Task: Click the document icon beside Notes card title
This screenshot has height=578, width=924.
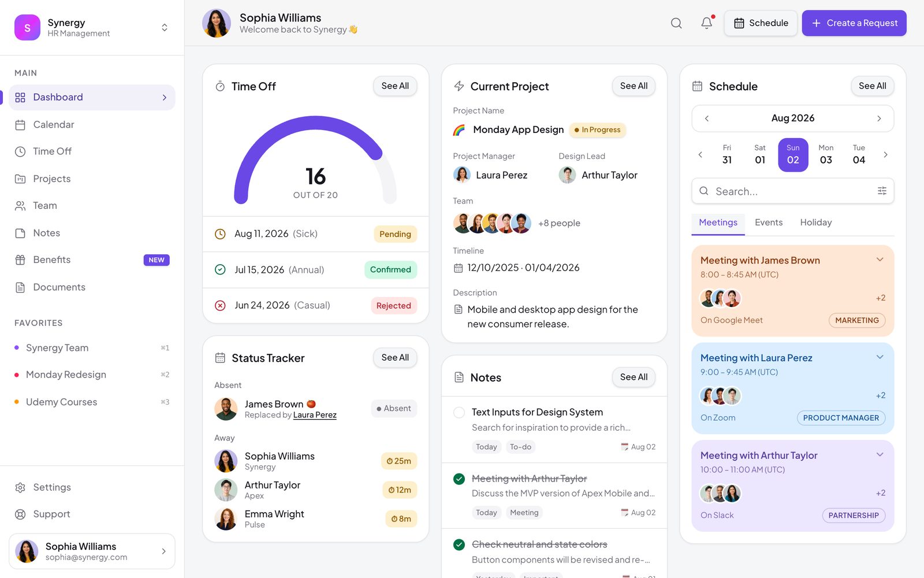Action: pos(459,377)
